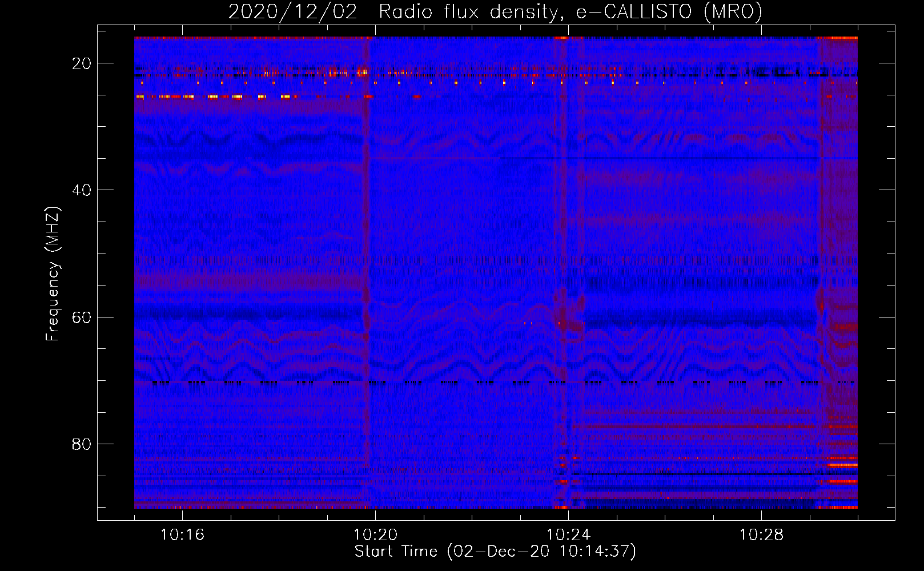Click the 'Frequency (MHZ)' y-axis label
The image size is (924, 571).
click(53, 274)
